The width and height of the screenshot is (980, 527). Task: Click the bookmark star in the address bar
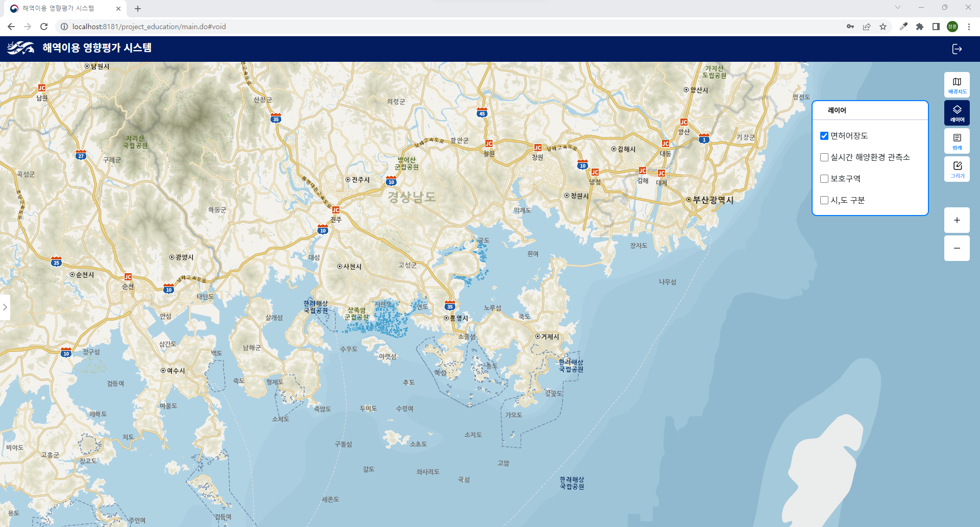point(883,27)
